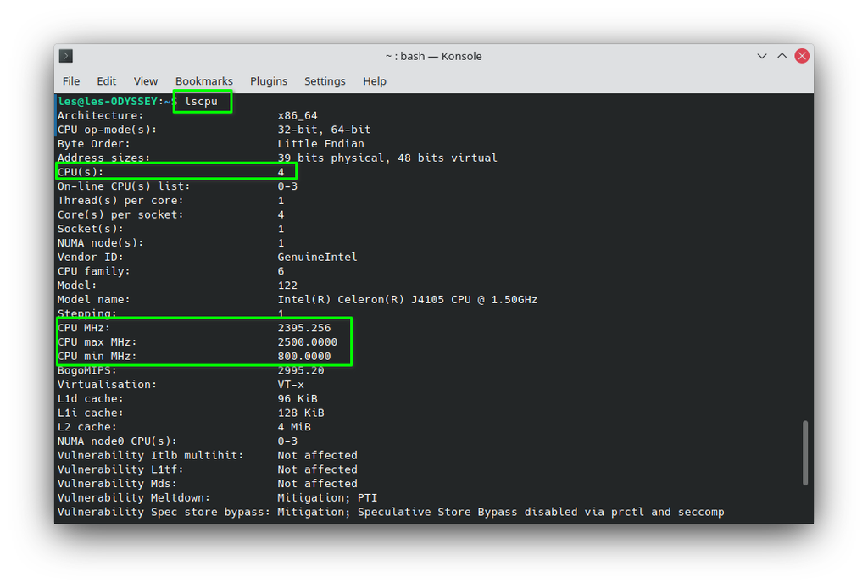Open the File menu

pos(70,81)
